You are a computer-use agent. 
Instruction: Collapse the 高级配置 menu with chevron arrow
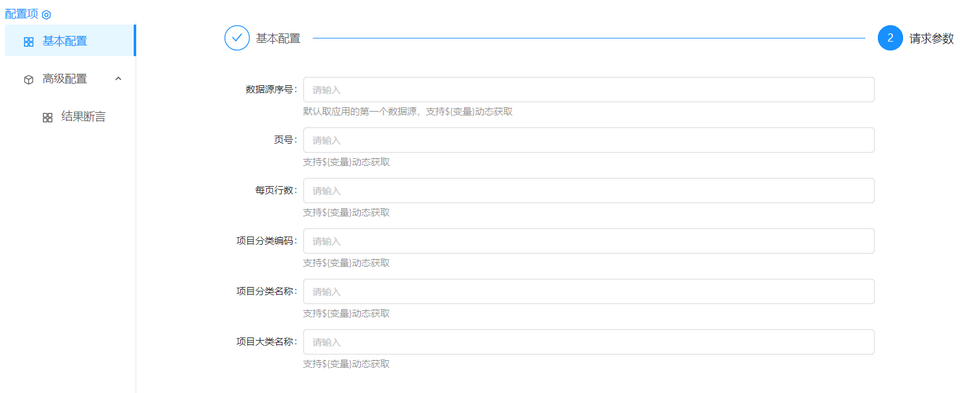coord(118,79)
